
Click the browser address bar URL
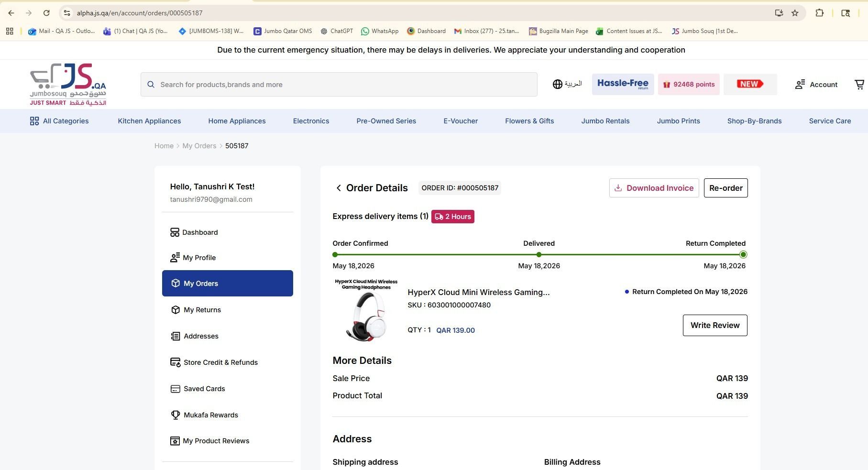tap(140, 13)
